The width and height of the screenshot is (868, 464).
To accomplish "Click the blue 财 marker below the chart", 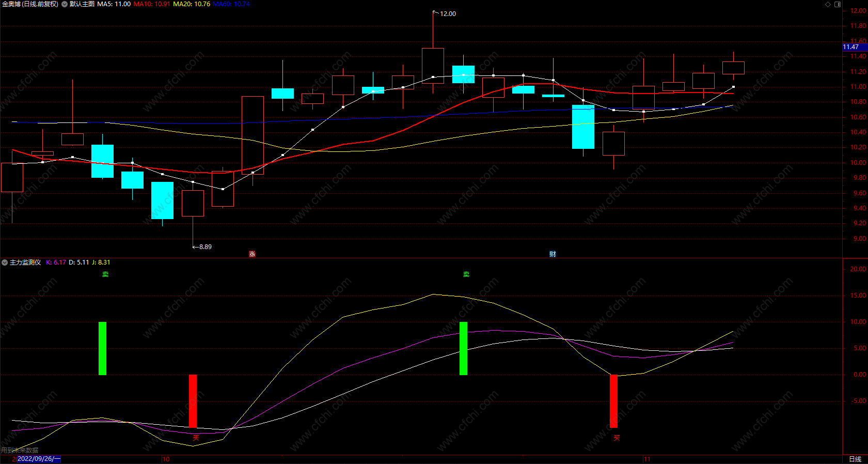I will pos(553,254).
